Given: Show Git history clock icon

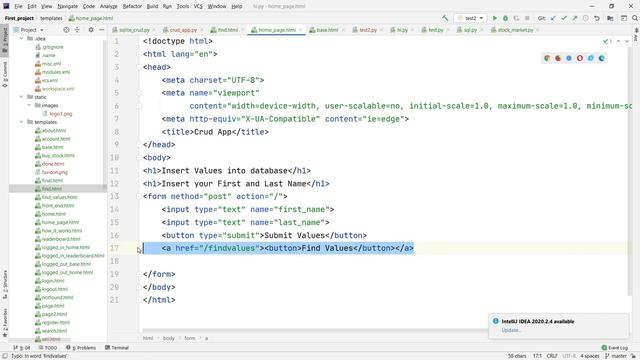Looking at the screenshot, I should 586,18.
